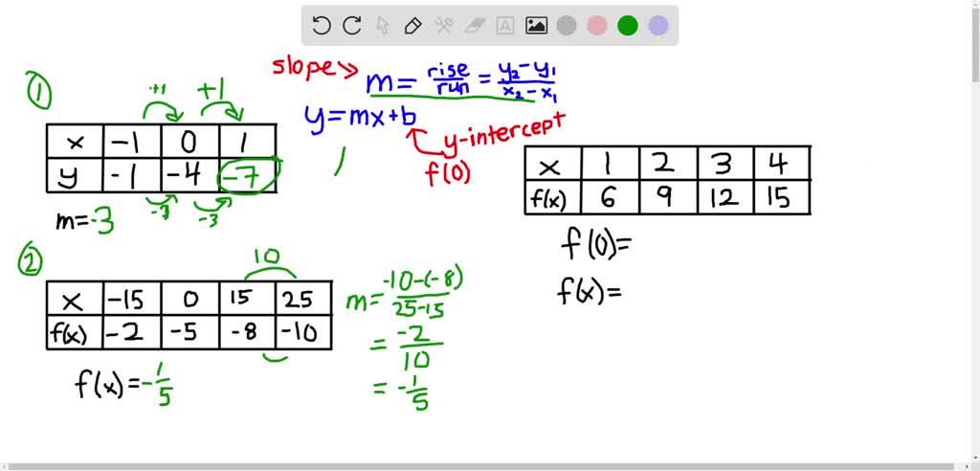Select the text box tool

505,26
